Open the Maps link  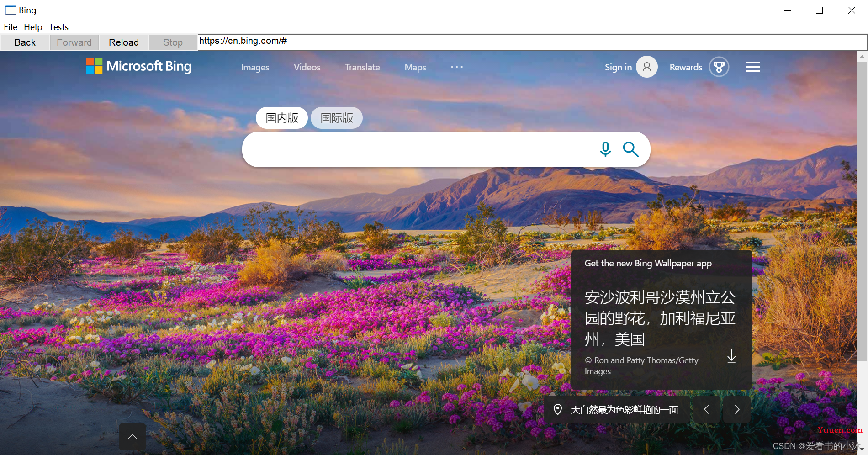click(415, 67)
